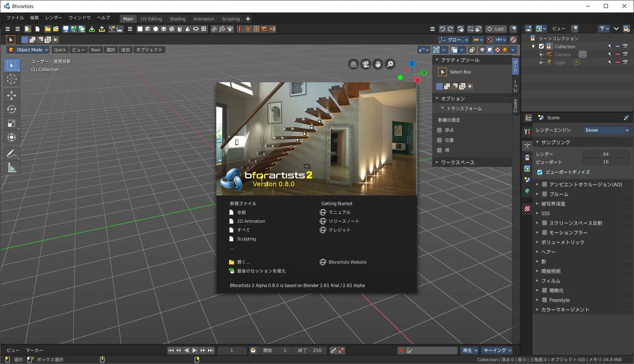Screen dimensions: 634x364
Task: Uncheck the Collection exclude checkbox in outliner
Action: 541,46
